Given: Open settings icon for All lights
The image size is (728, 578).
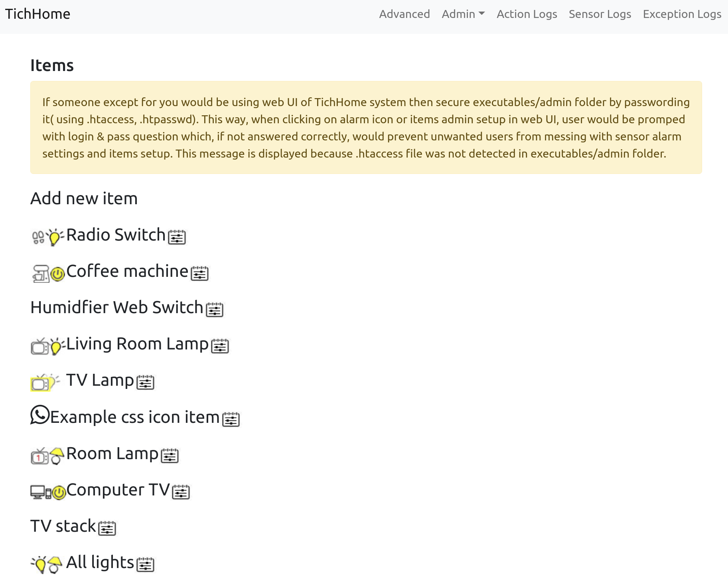Looking at the screenshot, I should (x=145, y=564).
